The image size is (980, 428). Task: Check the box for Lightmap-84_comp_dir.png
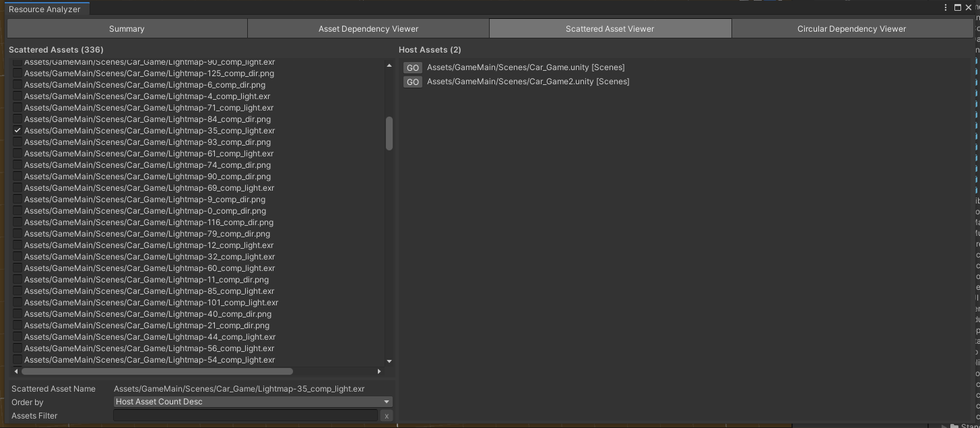tap(18, 119)
